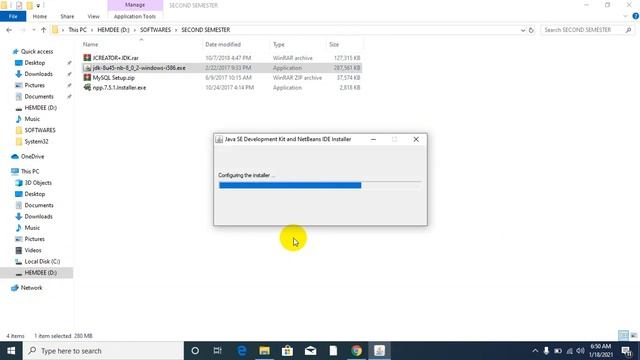This screenshot has width=640, height=360.
Task: Open File Explorer taskbar icon
Action: point(264,351)
